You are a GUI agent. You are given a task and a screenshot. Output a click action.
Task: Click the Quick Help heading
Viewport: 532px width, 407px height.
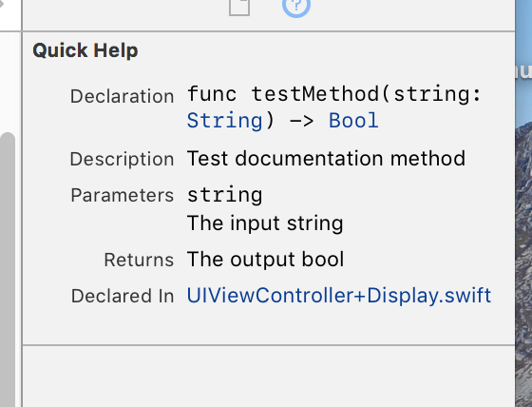tap(85, 50)
